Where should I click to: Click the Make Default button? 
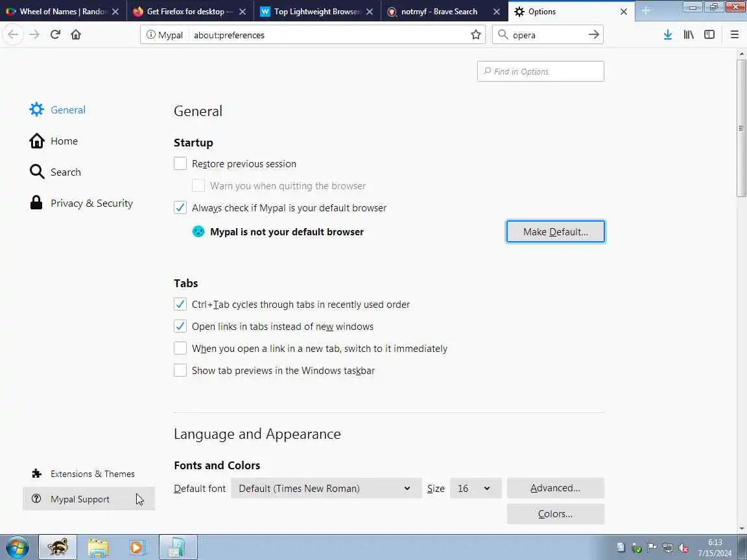point(556,231)
